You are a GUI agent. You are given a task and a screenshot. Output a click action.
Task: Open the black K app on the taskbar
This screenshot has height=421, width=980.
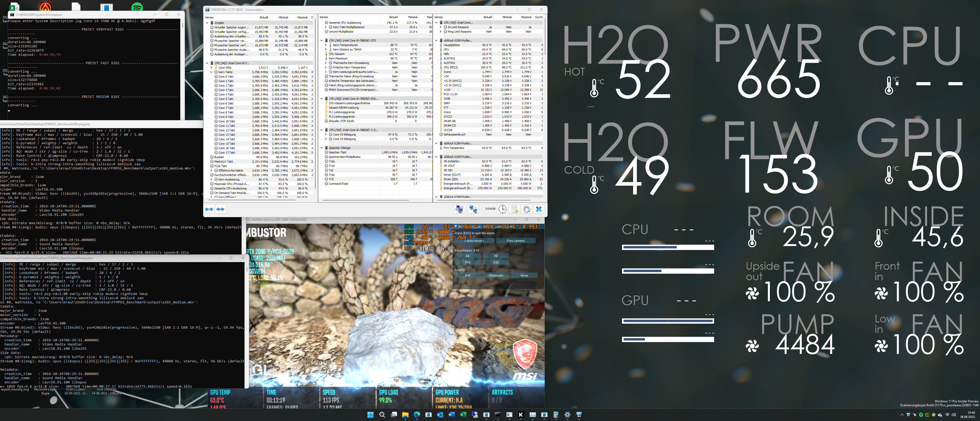point(521,414)
